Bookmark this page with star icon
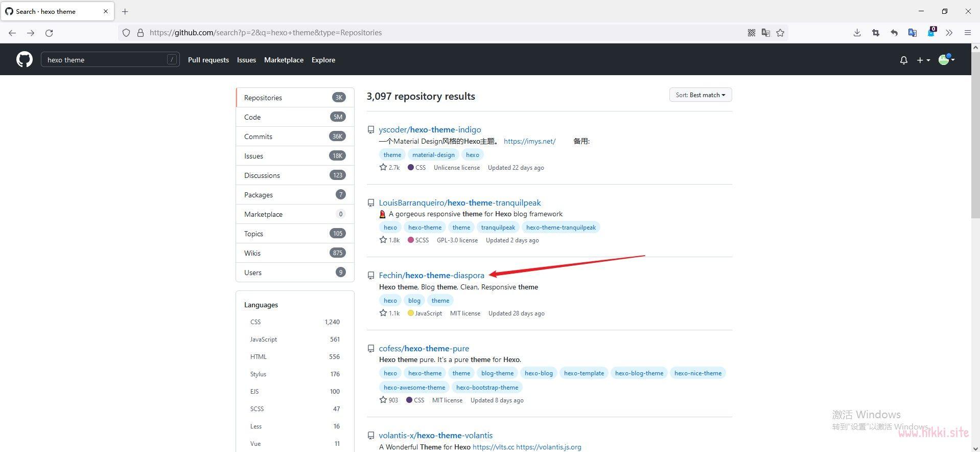980x452 pixels. click(780, 33)
